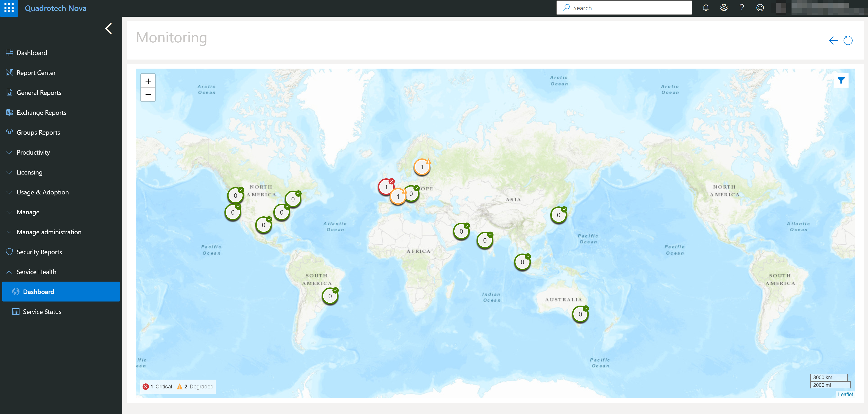Collapse the sidebar with the chevron arrow

click(109, 29)
